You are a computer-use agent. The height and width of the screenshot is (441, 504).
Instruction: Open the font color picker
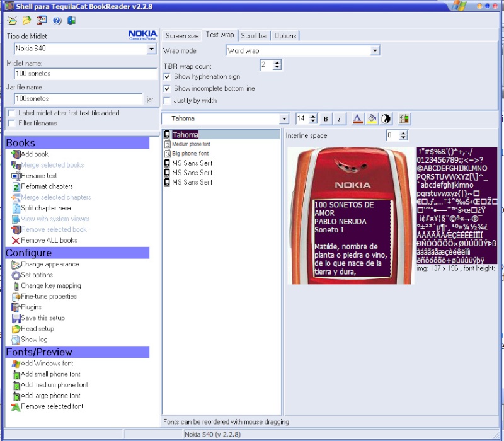(x=358, y=119)
